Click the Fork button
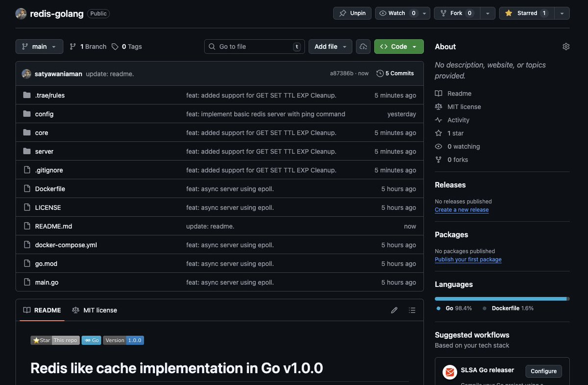The height and width of the screenshot is (385, 588). click(x=457, y=13)
